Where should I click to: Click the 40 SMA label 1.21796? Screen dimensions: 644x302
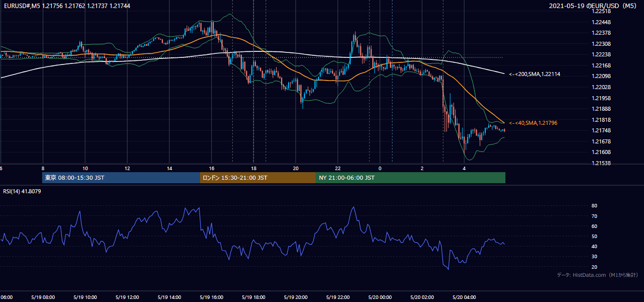click(533, 123)
